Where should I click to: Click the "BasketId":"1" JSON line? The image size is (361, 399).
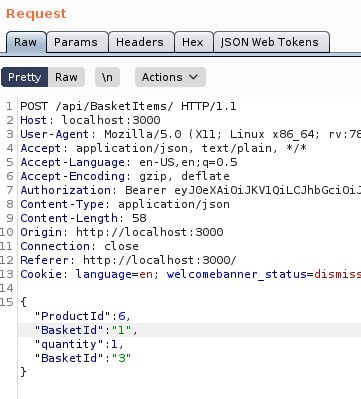pyautogui.click(x=86, y=330)
